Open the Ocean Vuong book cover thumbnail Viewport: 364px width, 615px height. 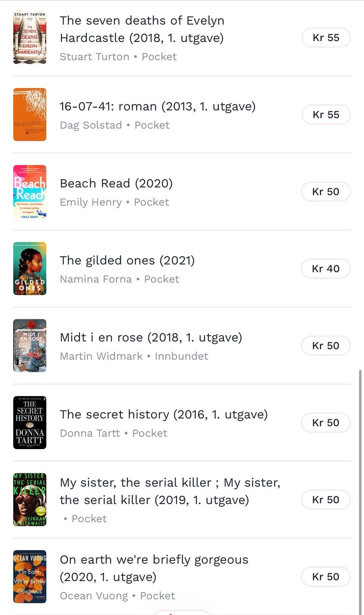click(x=30, y=577)
